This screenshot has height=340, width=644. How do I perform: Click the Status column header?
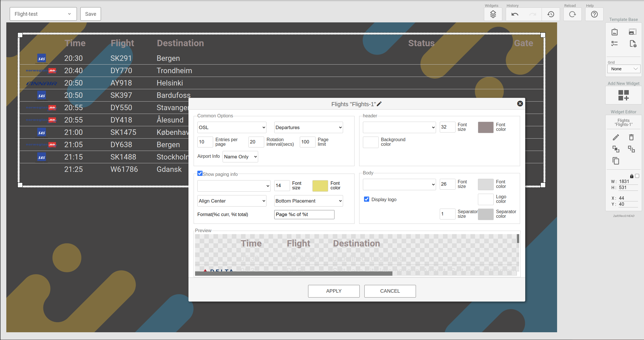(x=421, y=43)
